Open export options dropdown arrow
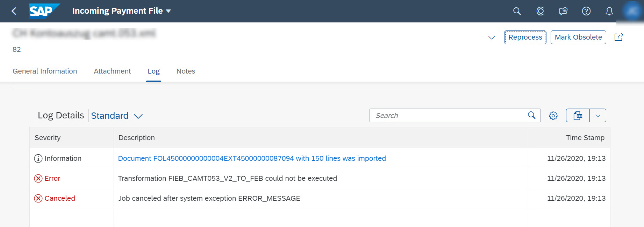 pos(598,116)
